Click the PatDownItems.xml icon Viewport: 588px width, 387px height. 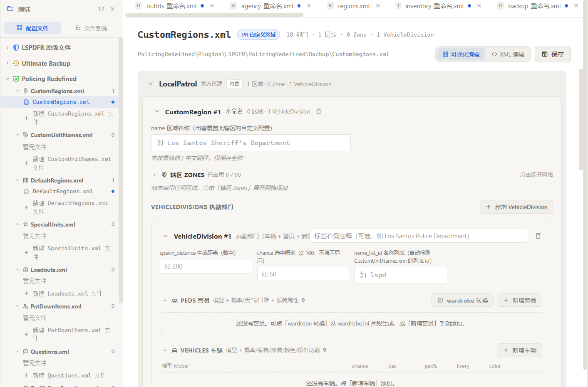click(25, 306)
